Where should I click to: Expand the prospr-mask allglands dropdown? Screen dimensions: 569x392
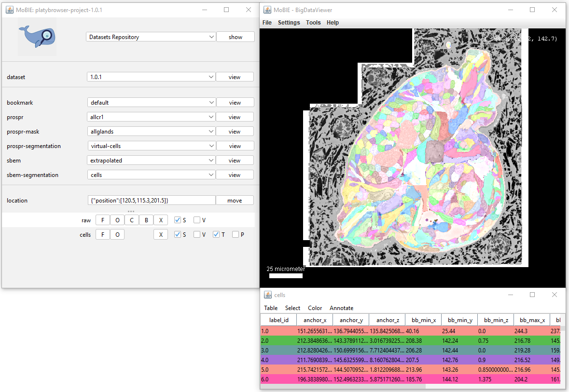152,132
